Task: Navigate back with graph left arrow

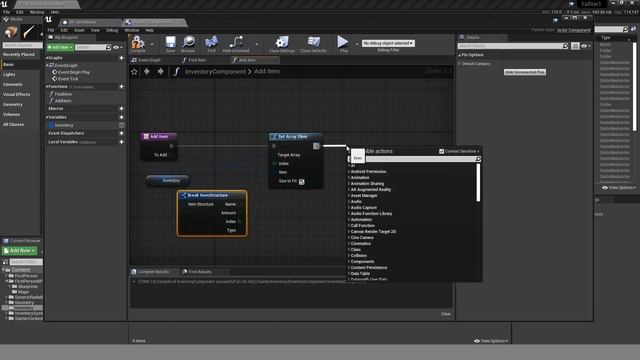Action: click(147, 72)
